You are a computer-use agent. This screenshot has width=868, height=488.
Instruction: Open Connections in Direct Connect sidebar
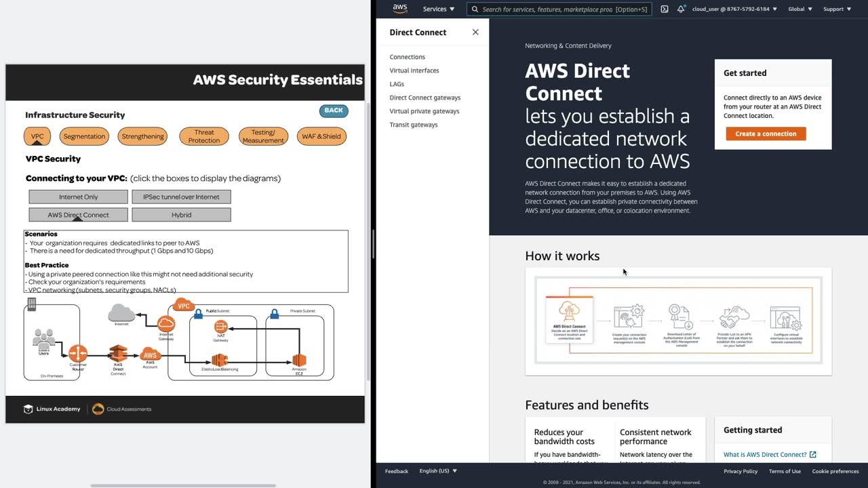[407, 57]
